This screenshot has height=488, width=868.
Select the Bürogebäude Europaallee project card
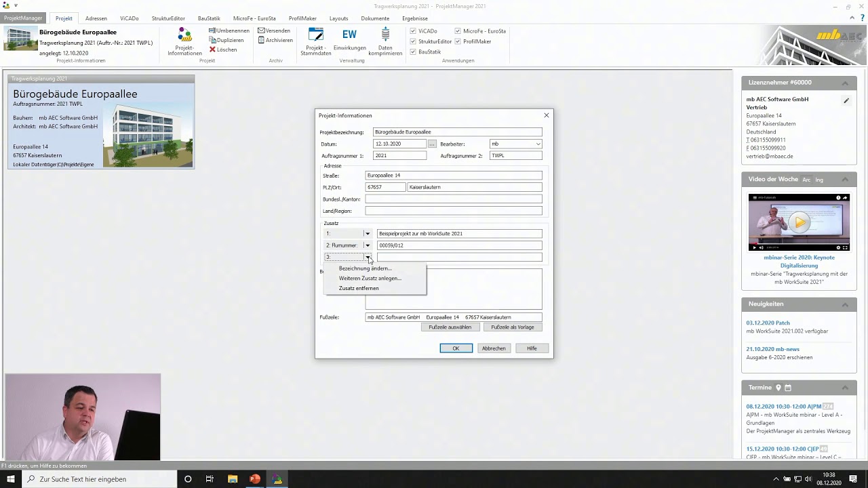(101, 122)
